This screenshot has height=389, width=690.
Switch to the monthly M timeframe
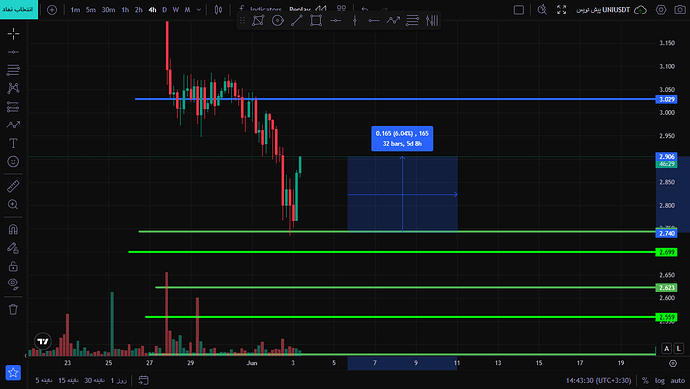click(187, 10)
